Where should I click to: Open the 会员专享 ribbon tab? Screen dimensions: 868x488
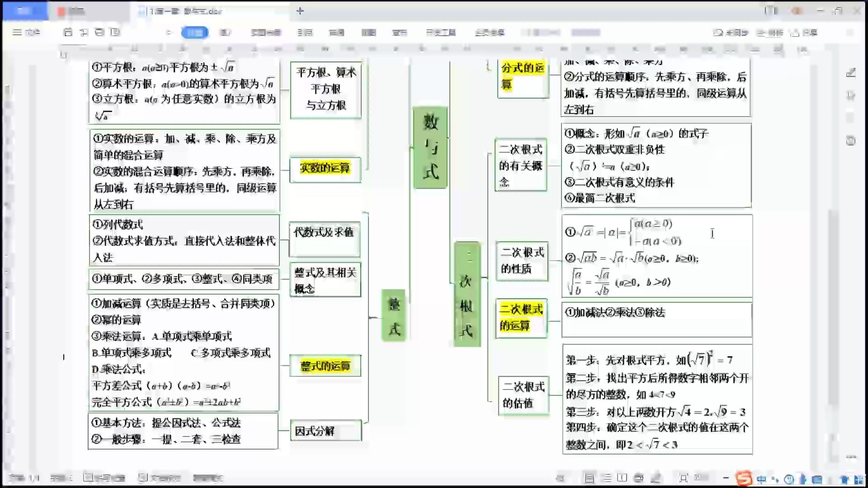click(x=490, y=33)
